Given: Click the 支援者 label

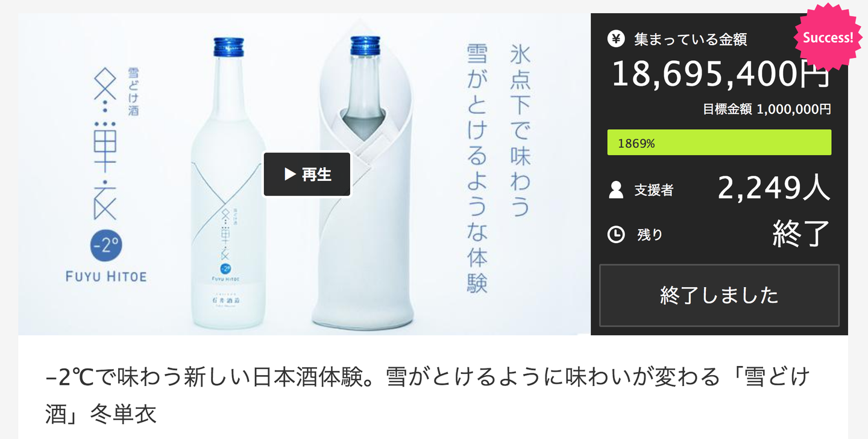Looking at the screenshot, I should 653,190.
